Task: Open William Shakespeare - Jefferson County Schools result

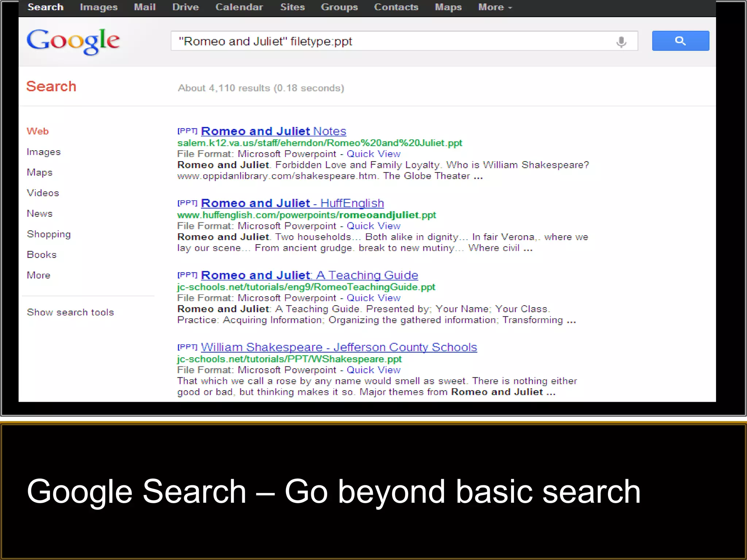Action: 339,347
